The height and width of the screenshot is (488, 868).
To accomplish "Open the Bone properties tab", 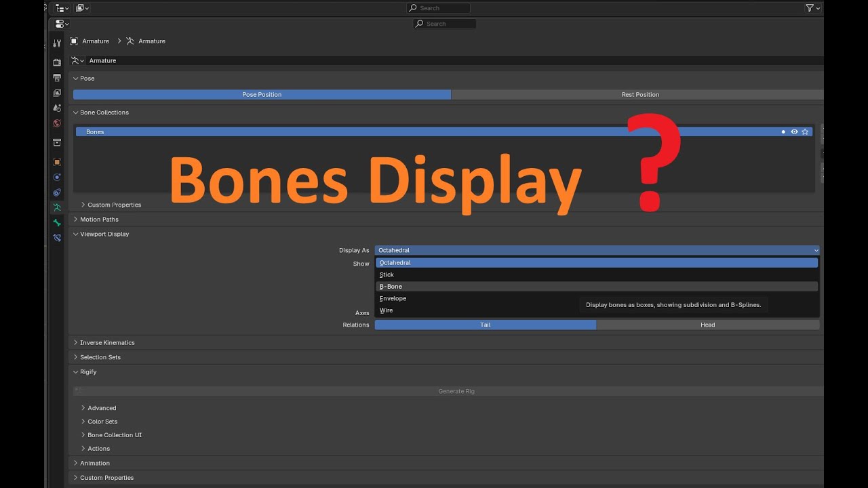I will point(57,222).
